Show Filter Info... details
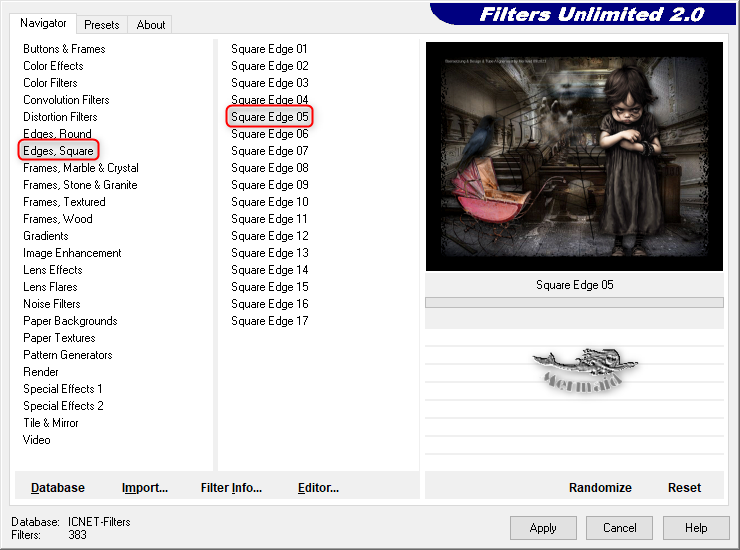 pyautogui.click(x=231, y=488)
